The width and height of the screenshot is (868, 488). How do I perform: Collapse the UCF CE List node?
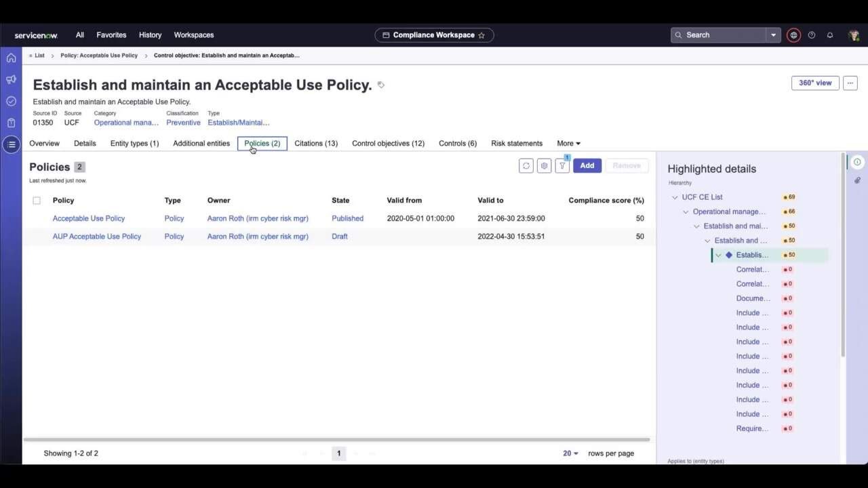pos(675,197)
